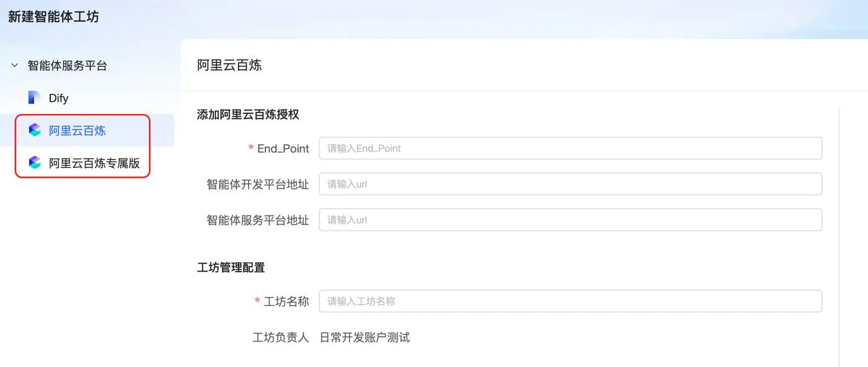Click the 新建智能体工坊 page title
The width and height of the screenshot is (868, 367).
(x=53, y=17)
